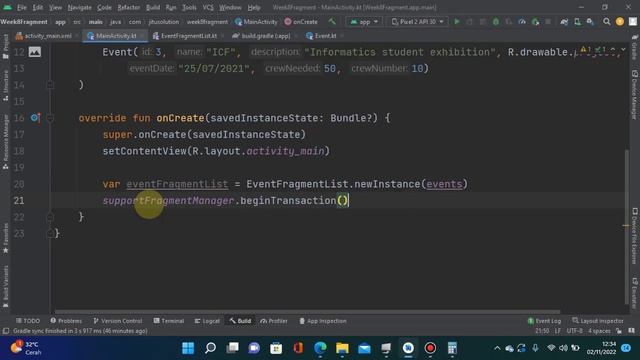The height and width of the screenshot is (360, 640).
Task: Start debugging with the bug icon
Action: pos(496,22)
